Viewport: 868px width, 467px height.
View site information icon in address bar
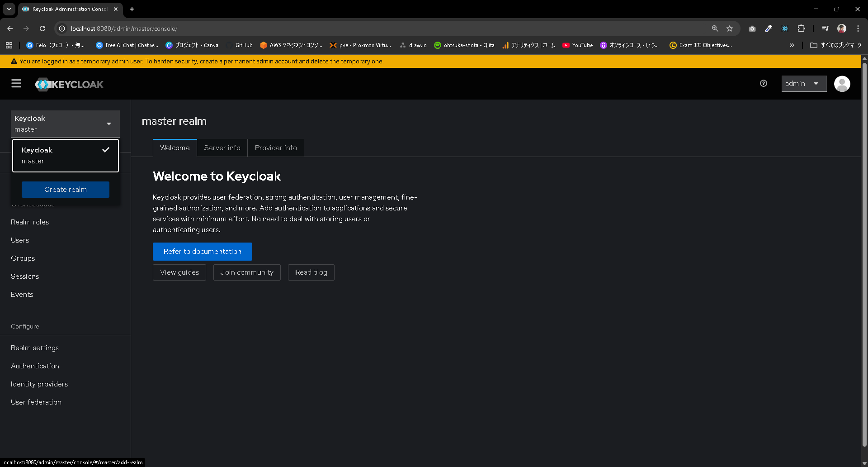62,29
